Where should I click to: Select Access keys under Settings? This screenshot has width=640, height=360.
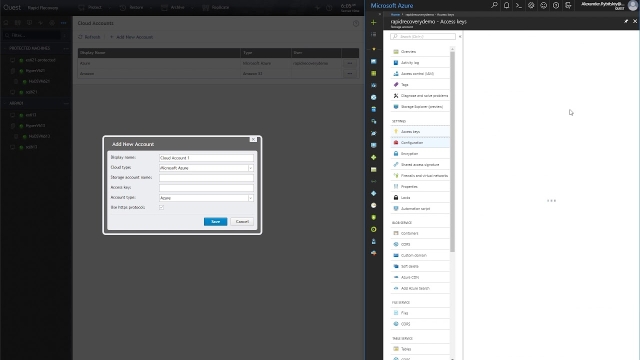point(420,131)
